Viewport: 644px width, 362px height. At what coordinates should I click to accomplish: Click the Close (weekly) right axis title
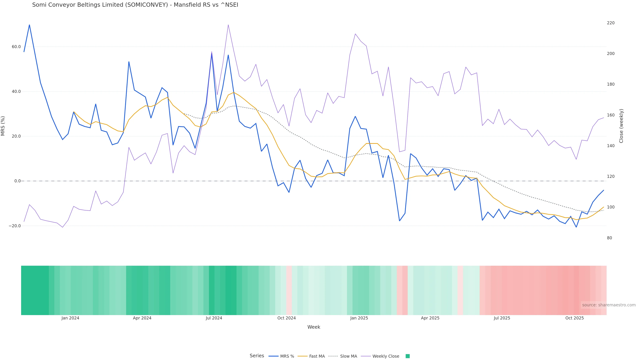621,126
